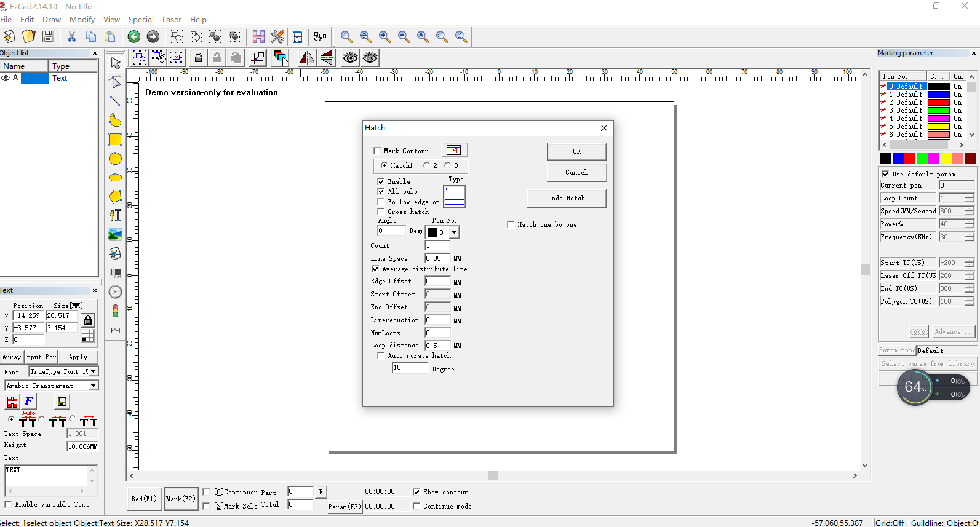Pick the red swatch in pen palette
This screenshot has height=527, width=980.
910,159
